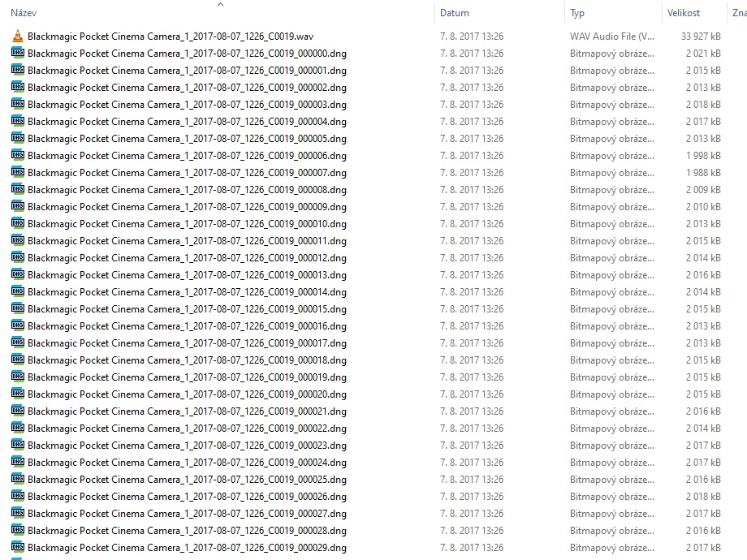
Task: Click the DNG icon of file C0019_000005.dng
Action: click(x=18, y=139)
